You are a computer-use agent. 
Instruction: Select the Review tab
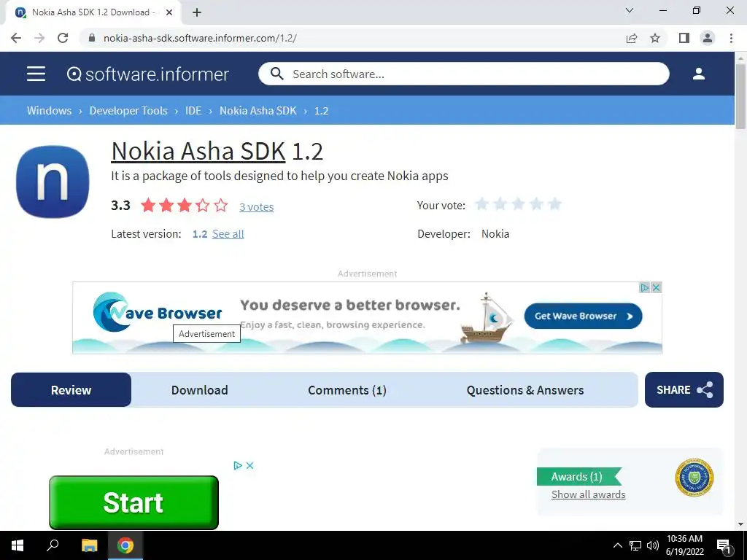[71, 390]
